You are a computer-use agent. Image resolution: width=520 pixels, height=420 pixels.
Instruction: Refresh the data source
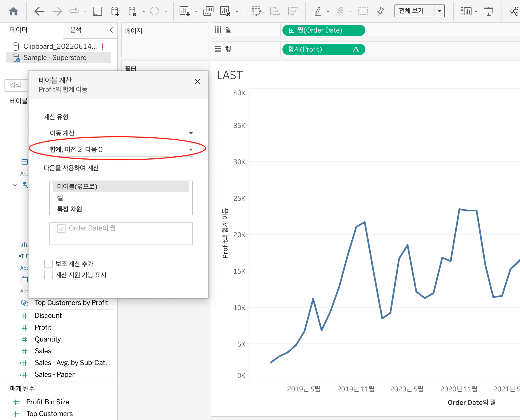click(x=154, y=11)
